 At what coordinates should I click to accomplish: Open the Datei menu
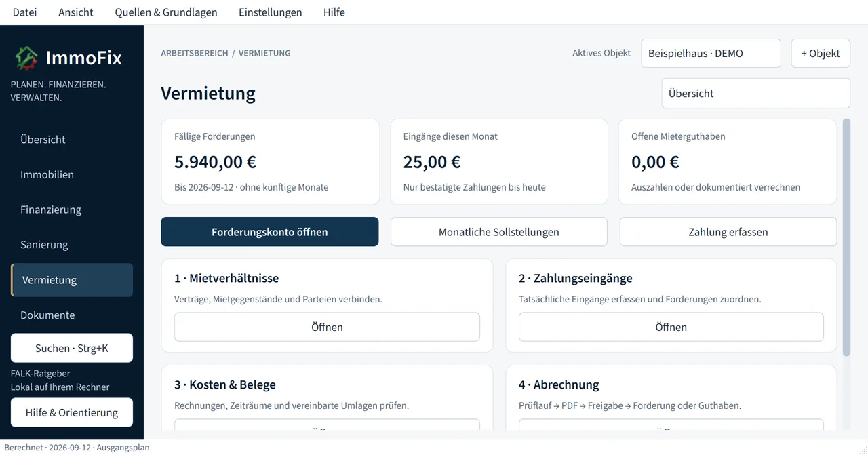(25, 12)
